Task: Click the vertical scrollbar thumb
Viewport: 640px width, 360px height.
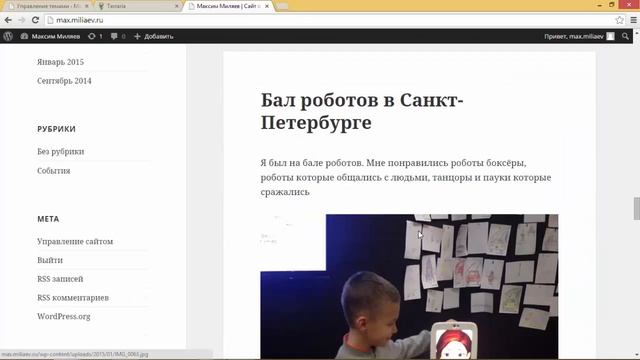Action: pos(636,208)
